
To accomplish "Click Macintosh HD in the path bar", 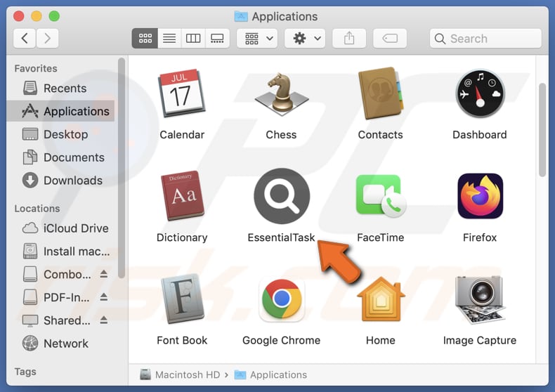I will 180,374.
